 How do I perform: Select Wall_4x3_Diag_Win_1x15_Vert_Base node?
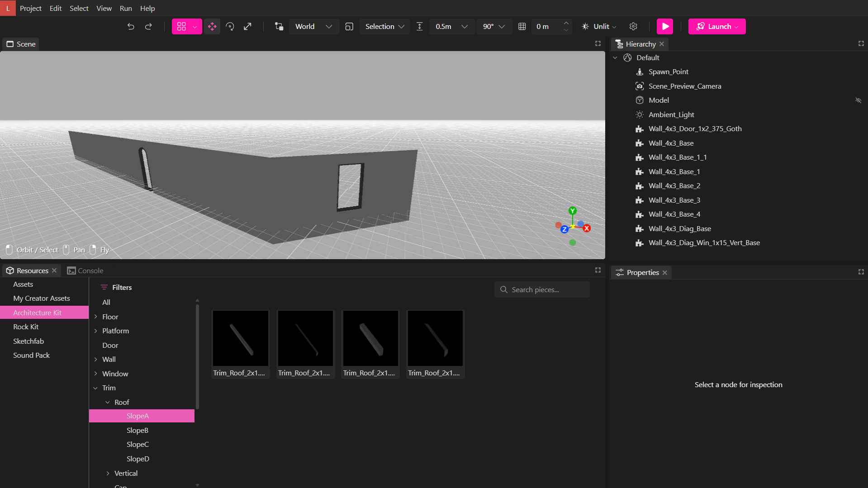pyautogui.click(x=704, y=243)
